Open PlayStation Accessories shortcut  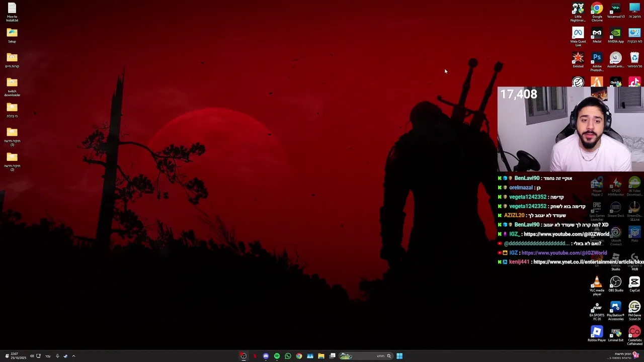coord(616,311)
